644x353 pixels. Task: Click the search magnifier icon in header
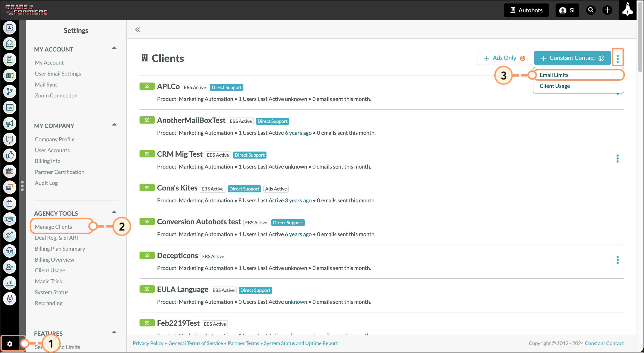tap(591, 10)
